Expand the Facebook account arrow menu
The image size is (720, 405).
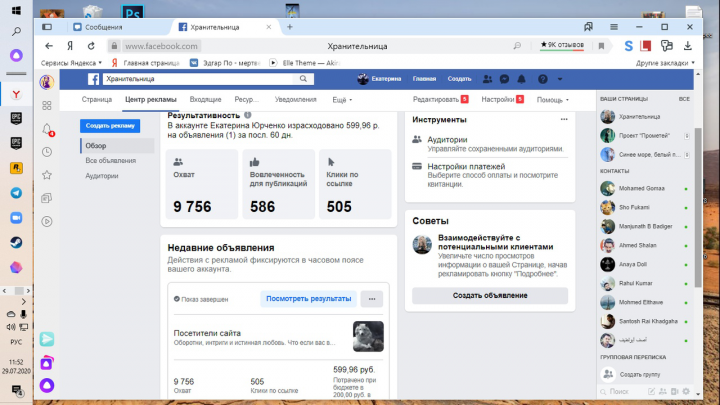coord(560,79)
